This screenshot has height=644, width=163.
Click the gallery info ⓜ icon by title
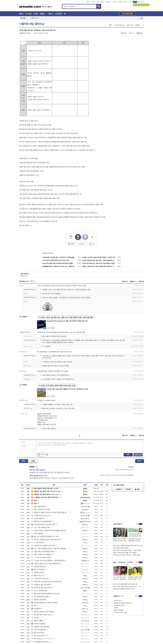click(43, 24)
